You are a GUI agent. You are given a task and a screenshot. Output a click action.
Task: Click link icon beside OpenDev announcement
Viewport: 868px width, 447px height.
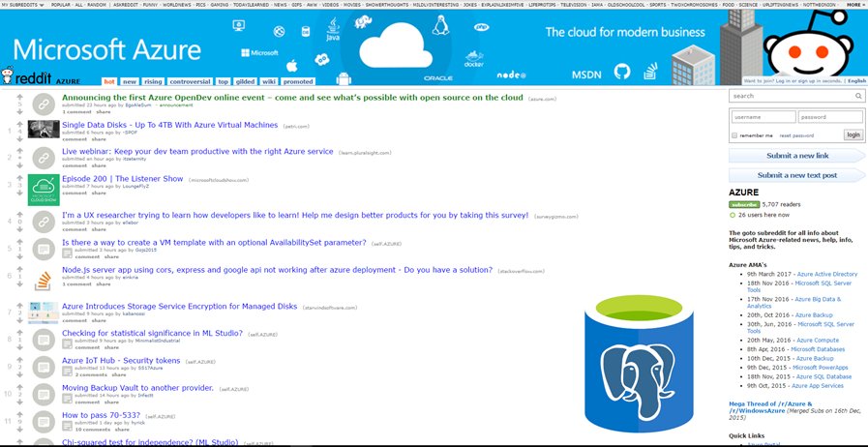click(x=44, y=104)
